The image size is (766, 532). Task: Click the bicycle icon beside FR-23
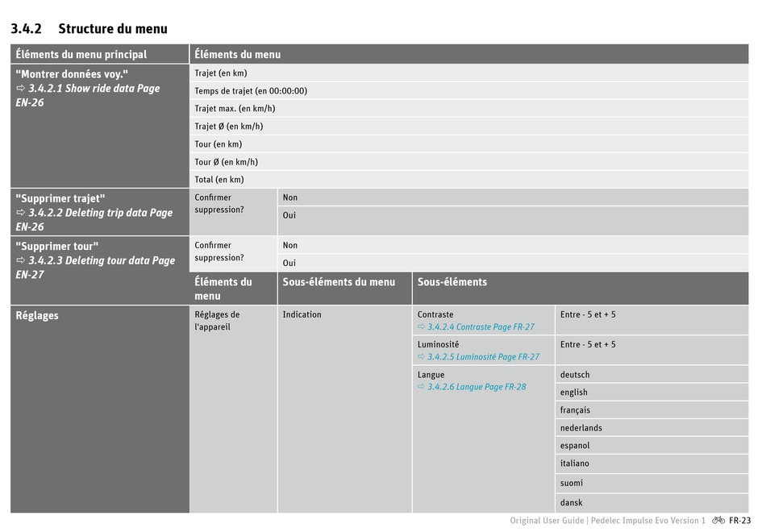[718, 521]
